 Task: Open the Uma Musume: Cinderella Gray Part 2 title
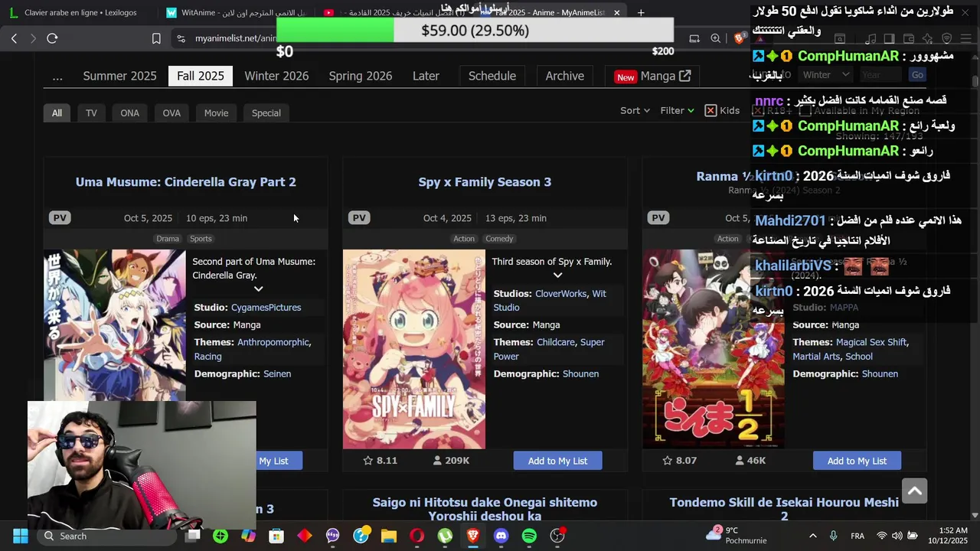185,181
